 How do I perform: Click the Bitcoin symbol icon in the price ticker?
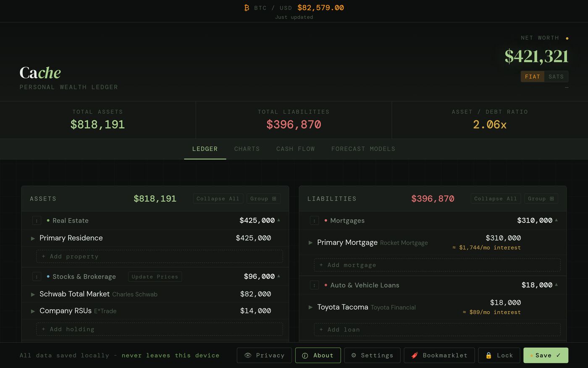coord(247,8)
